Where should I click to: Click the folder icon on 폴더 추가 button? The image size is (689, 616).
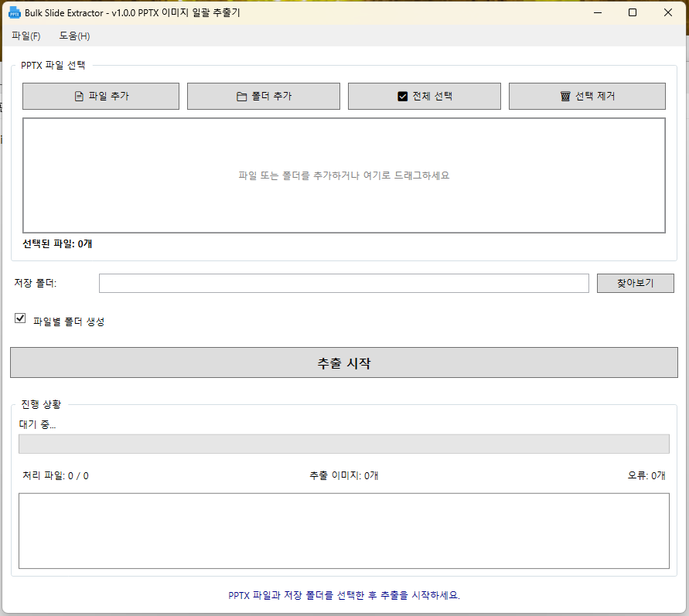pyautogui.click(x=241, y=97)
